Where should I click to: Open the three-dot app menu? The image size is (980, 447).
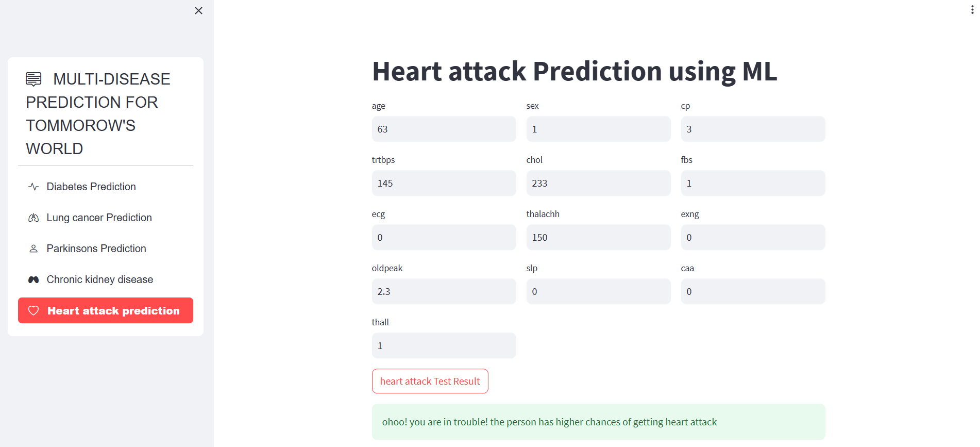972,10
